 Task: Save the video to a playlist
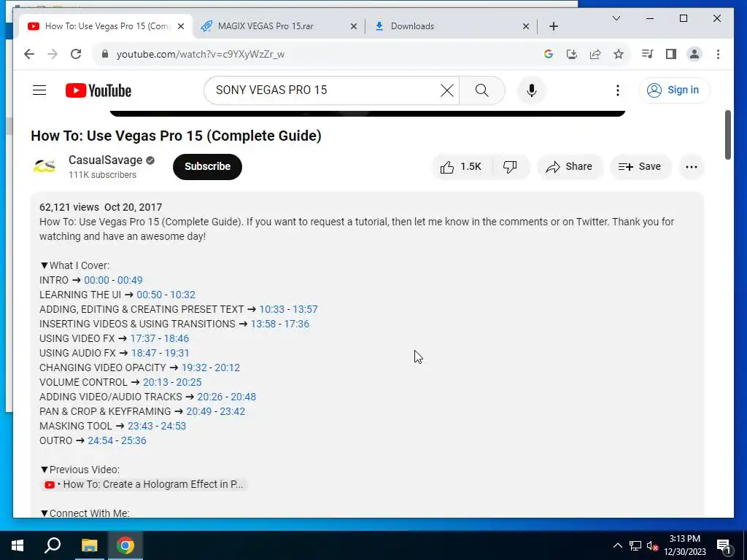(640, 167)
